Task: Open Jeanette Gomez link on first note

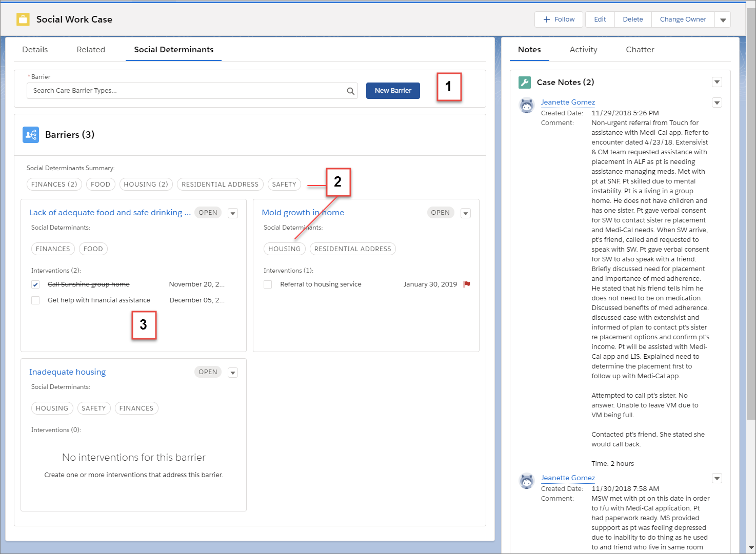Action: [568, 102]
